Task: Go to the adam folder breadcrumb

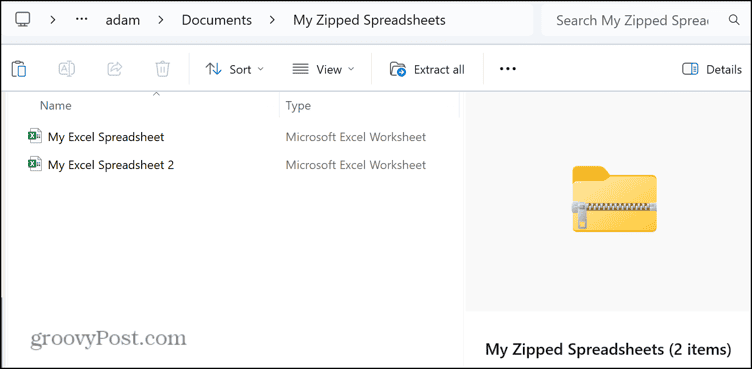Action: tap(123, 20)
